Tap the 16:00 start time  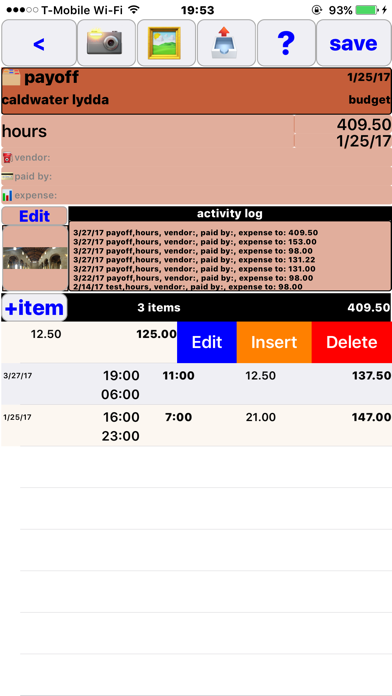pos(121,417)
